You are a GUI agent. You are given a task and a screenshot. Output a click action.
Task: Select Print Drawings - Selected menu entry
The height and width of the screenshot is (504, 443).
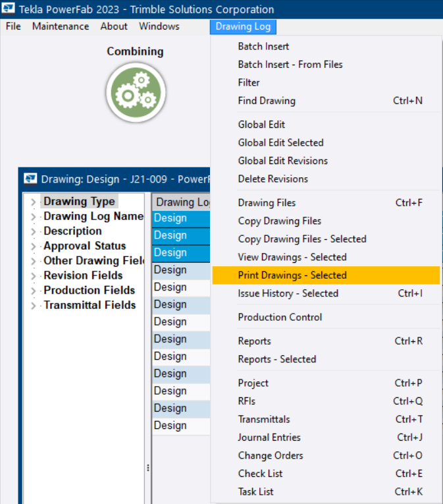click(292, 275)
